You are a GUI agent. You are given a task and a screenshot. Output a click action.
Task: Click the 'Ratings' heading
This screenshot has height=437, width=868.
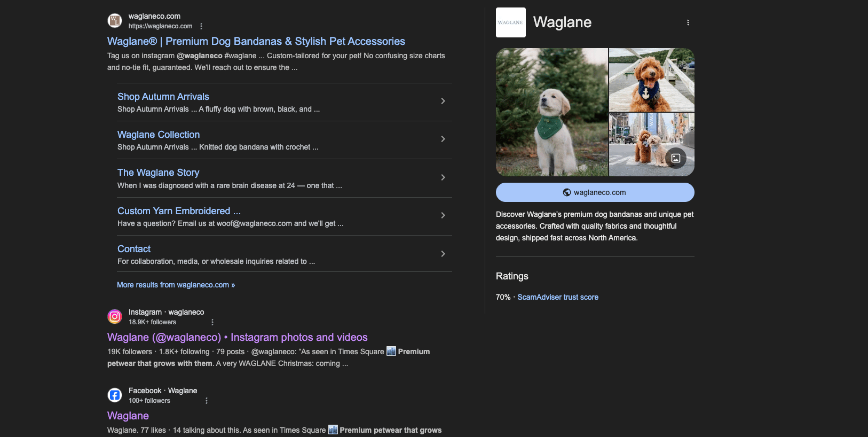(x=512, y=276)
